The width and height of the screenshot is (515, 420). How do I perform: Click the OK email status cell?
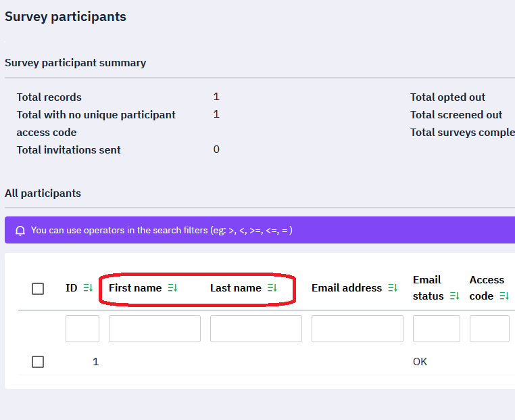coord(420,362)
